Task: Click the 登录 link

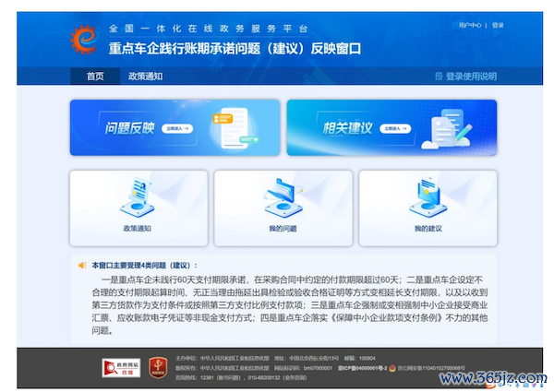Action: pyautogui.click(x=498, y=25)
